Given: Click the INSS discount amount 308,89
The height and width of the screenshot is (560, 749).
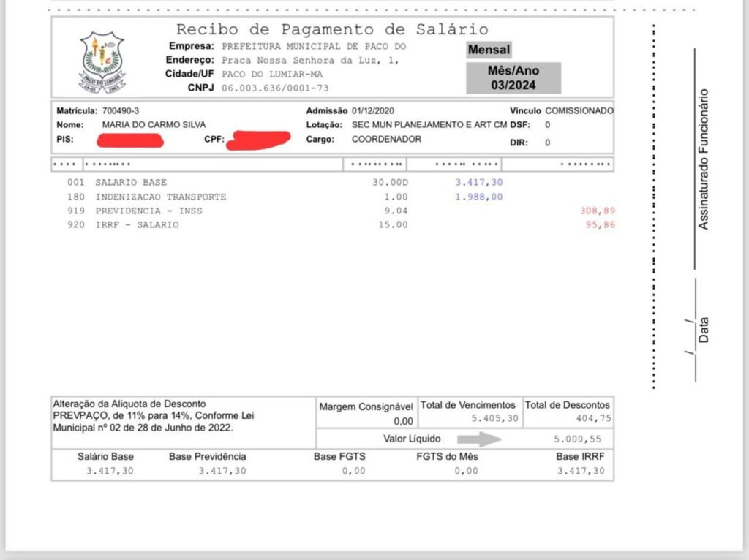Looking at the screenshot, I should click(595, 211).
